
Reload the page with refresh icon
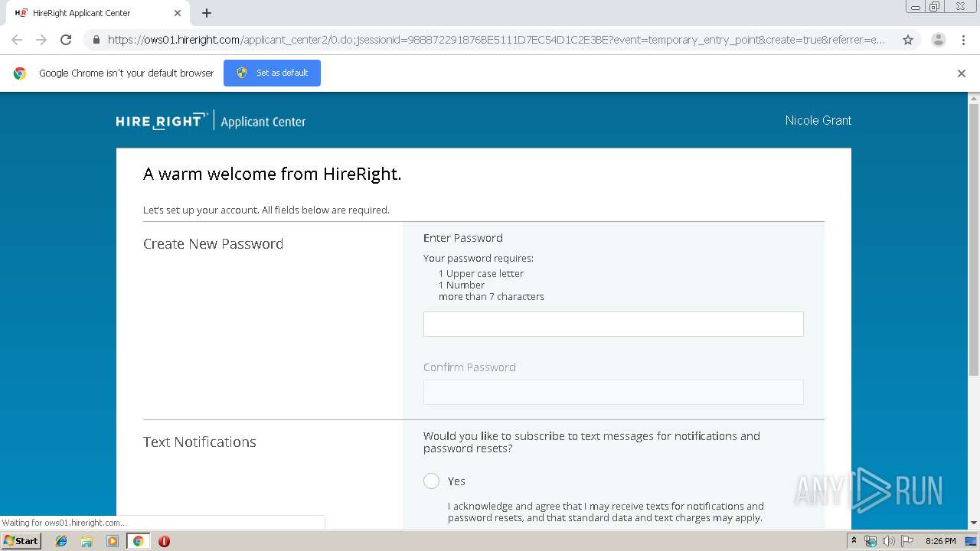click(x=66, y=40)
